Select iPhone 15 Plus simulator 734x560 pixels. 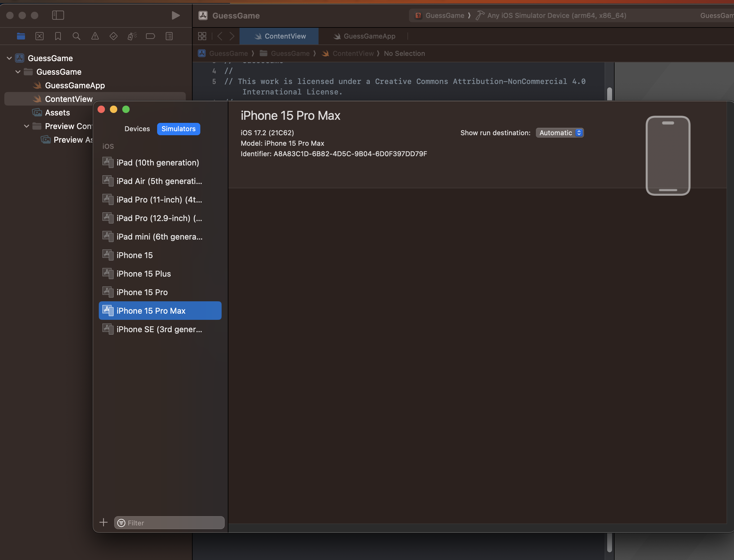[160, 274]
